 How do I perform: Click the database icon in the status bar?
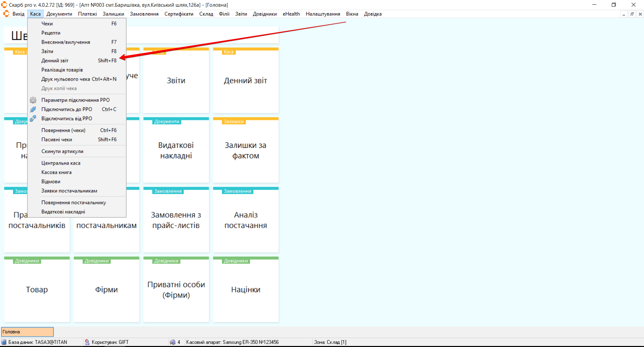pos(4,342)
